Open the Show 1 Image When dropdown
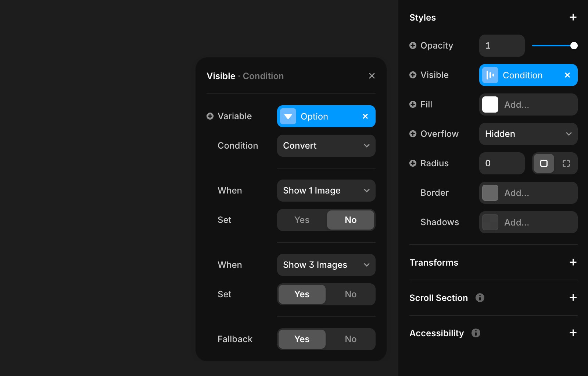Screen dimensions: 588x376 click(x=326, y=191)
